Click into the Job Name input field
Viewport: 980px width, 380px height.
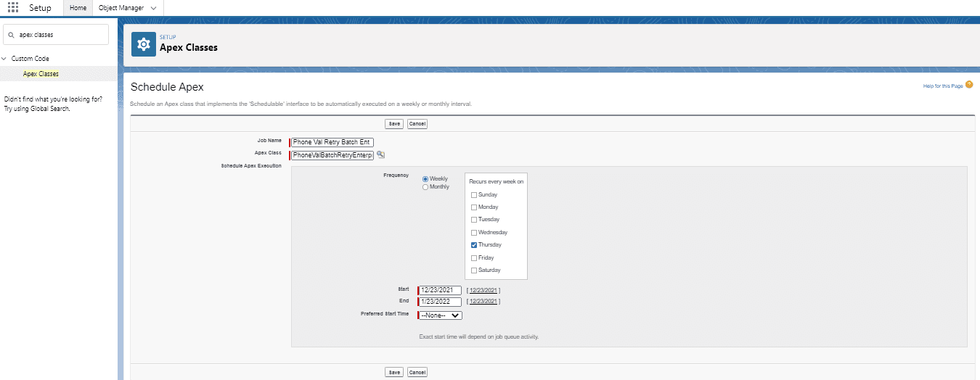coord(332,142)
